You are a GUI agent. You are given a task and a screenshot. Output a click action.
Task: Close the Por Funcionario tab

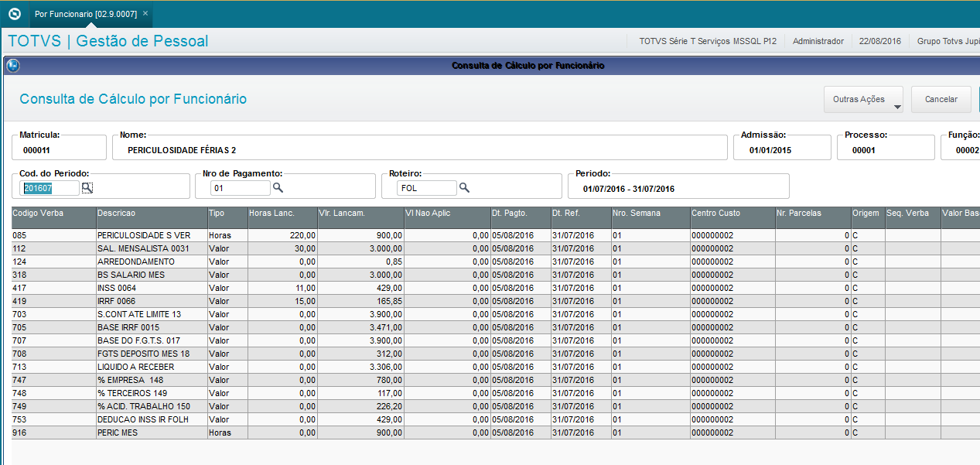[145, 14]
